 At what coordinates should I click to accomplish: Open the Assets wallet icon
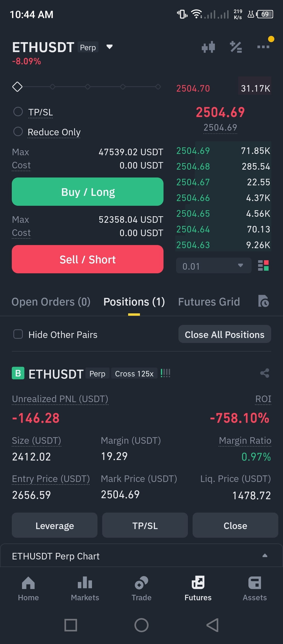coord(255,583)
